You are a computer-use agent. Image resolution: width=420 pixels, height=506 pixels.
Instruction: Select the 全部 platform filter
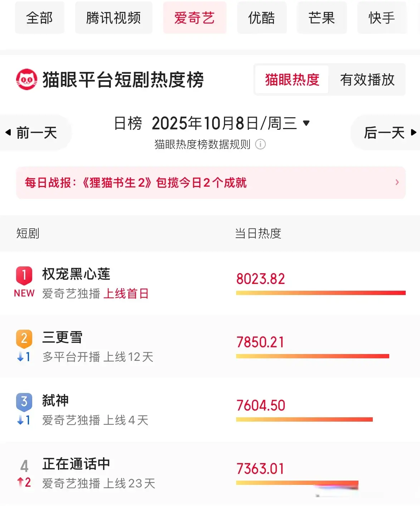coord(39,18)
